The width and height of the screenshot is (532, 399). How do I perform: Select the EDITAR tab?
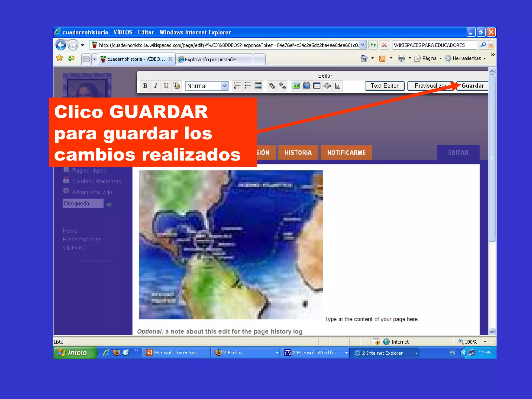(x=458, y=153)
